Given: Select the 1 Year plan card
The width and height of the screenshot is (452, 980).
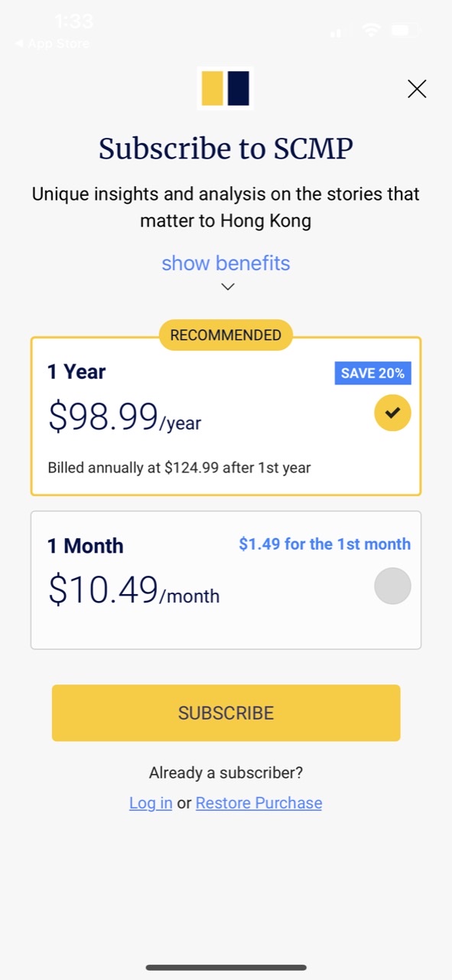Looking at the screenshot, I should pyautogui.click(x=226, y=416).
